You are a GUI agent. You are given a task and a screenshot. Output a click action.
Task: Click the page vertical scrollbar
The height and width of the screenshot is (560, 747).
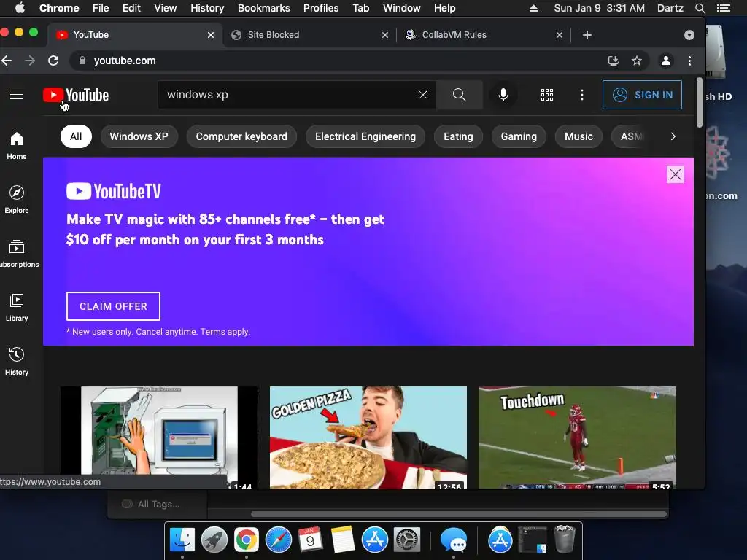pyautogui.click(x=700, y=102)
